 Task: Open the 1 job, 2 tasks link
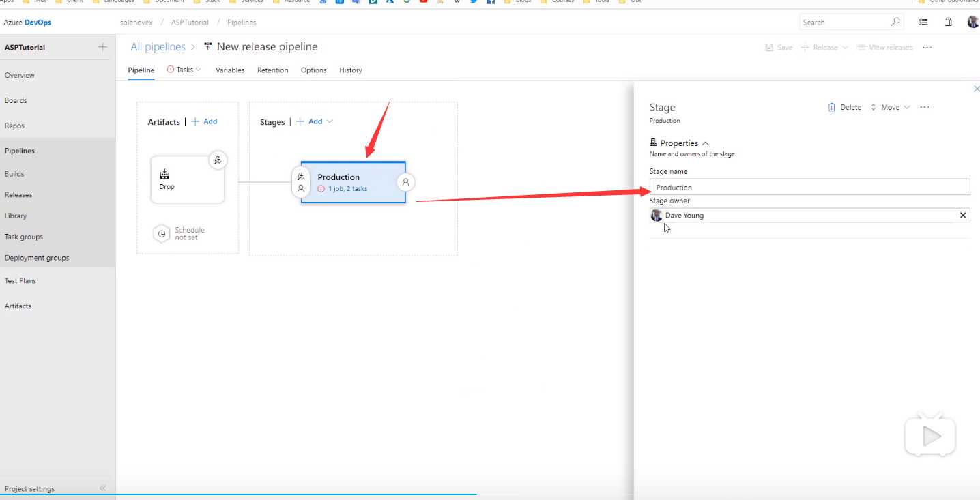coord(347,189)
